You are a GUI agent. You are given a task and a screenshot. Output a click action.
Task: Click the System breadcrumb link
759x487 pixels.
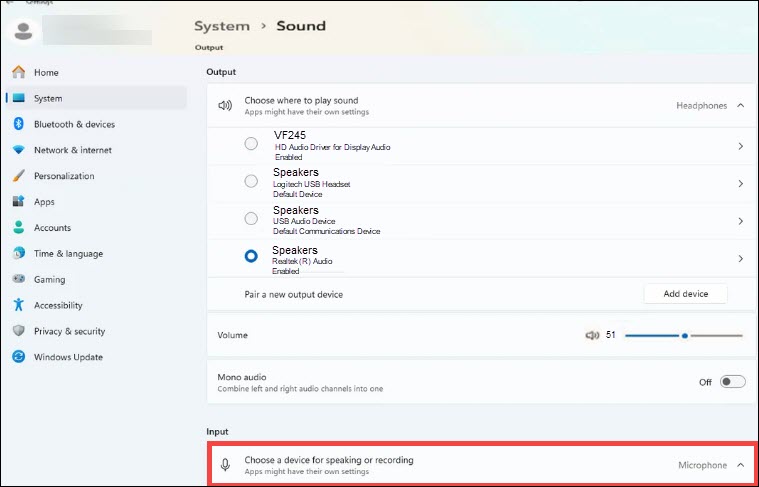pos(222,26)
